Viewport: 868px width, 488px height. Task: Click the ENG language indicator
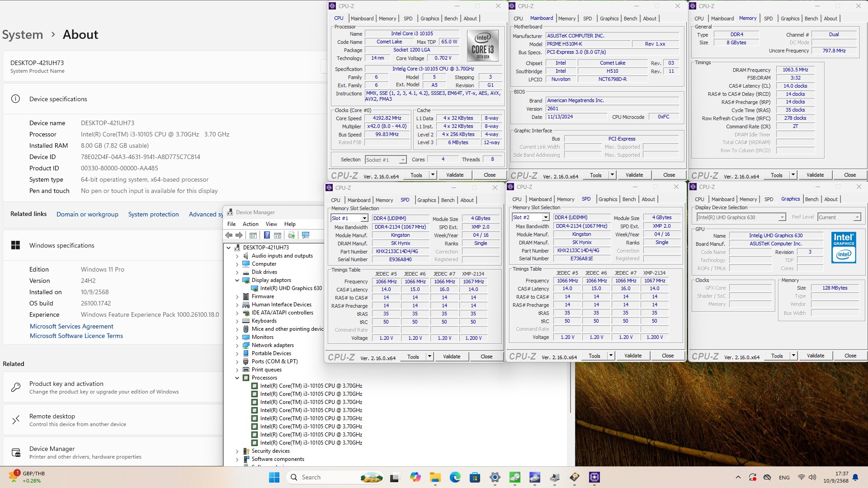point(784,477)
